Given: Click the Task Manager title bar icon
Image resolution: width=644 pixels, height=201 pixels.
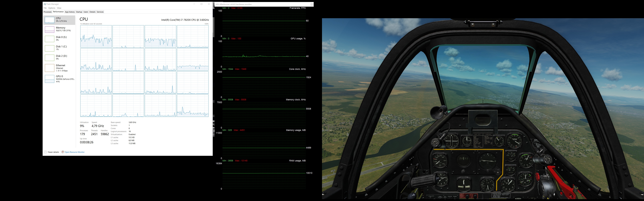Looking at the screenshot, I should [x=45, y=4].
